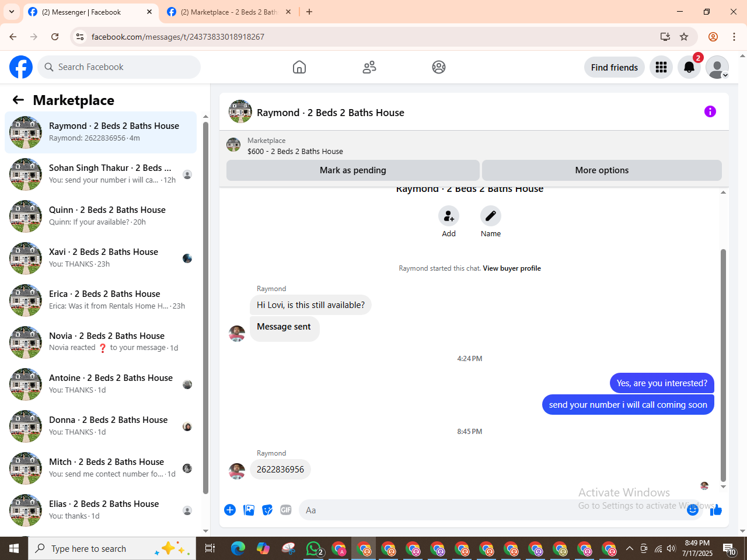Image resolution: width=747 pixels, height=560 pixels.
Task: Click the chat messages scrollbar
Action: pyautogui.click(x=724, y=365)
